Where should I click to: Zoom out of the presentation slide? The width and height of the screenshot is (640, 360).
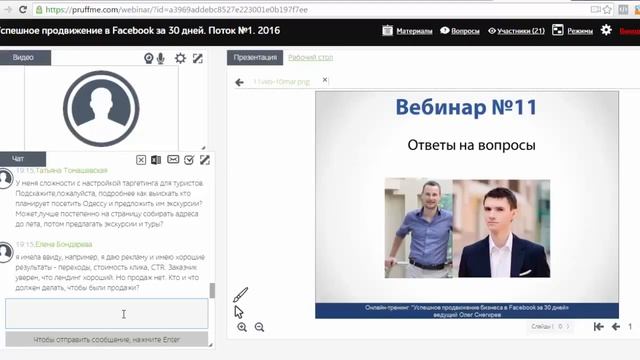tap(259, 327)
